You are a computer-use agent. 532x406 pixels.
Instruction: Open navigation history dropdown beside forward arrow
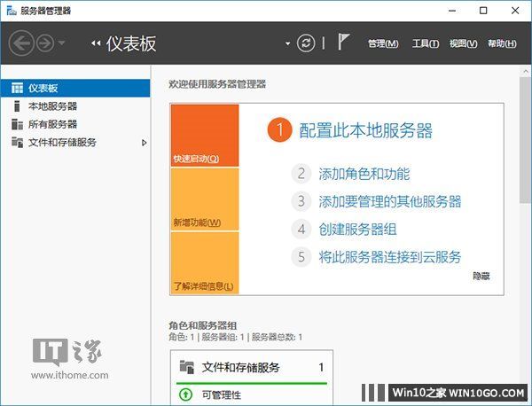(61, 43)
